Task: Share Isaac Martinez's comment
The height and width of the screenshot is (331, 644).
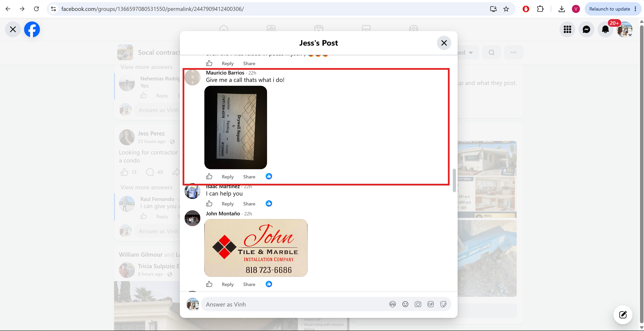Action: point(249,204)
